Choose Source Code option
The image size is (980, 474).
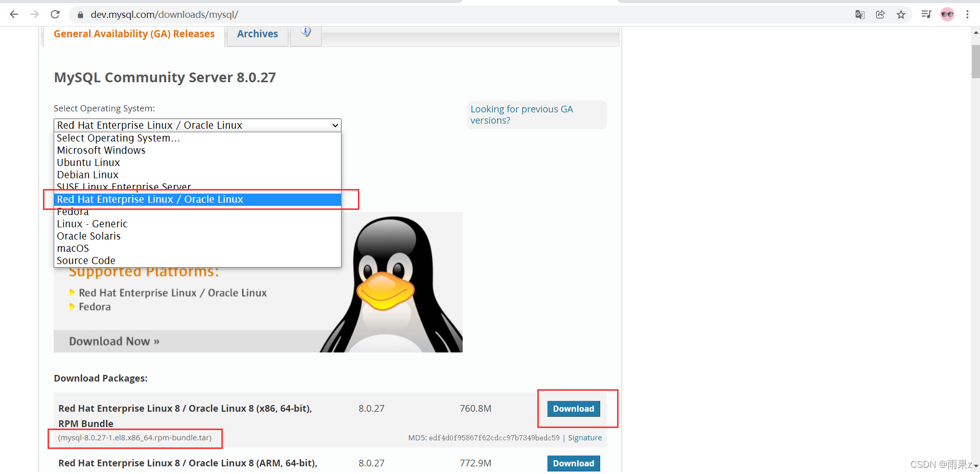[197, 260]
